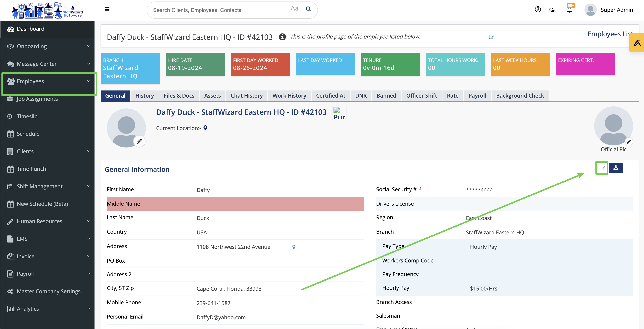Edit General Information with pencil icon

tap(602, 168)
